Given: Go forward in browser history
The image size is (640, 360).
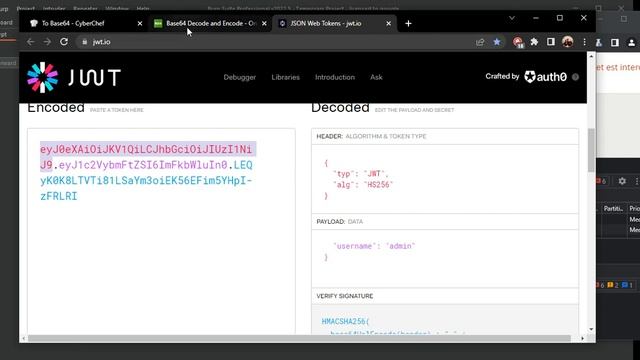Looking at the screenshot, I should [47, 42].
